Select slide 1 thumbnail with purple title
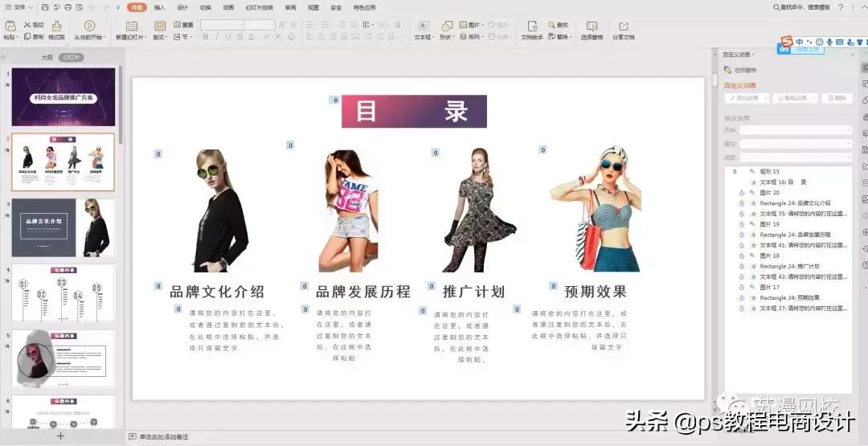 point(63,97)
